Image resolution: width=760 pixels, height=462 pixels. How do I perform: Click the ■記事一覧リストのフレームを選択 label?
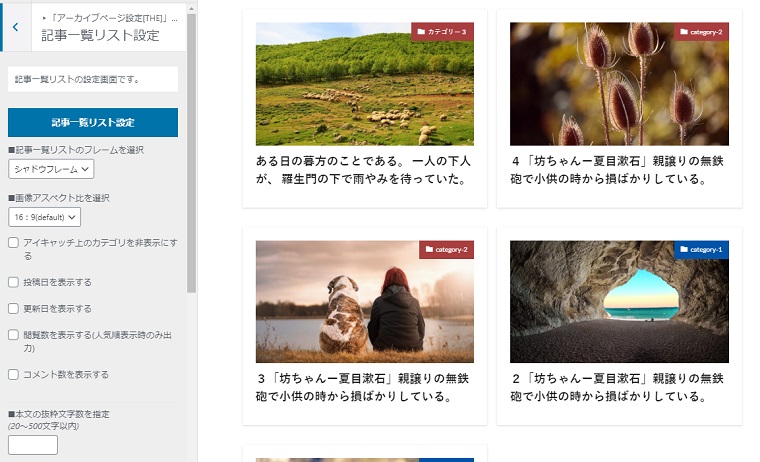(x=76, y=150)
